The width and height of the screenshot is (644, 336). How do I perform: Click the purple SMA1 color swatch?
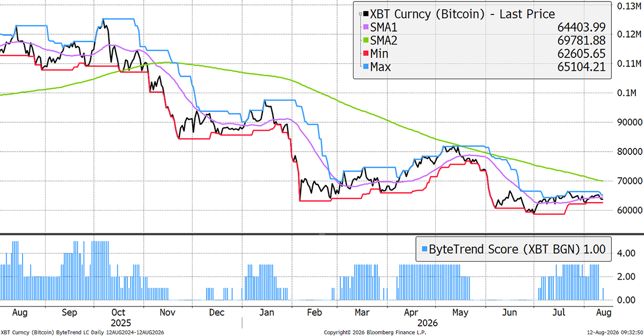click(365, 28)
